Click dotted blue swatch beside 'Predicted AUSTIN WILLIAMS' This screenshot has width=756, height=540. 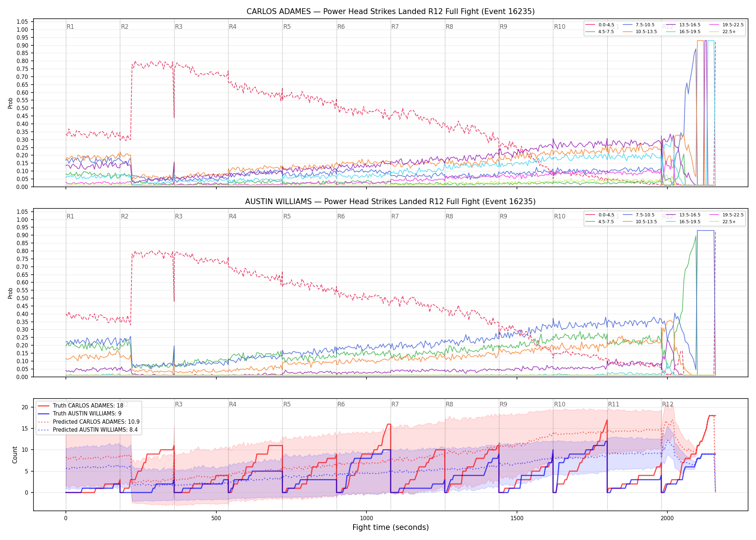pos(44,430)
